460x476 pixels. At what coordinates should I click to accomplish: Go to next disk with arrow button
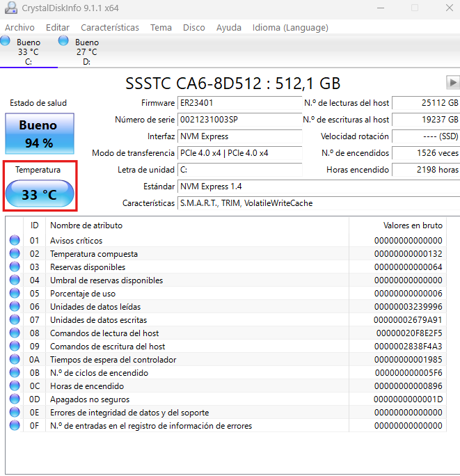pyautogui.click(x=453, y=82)
